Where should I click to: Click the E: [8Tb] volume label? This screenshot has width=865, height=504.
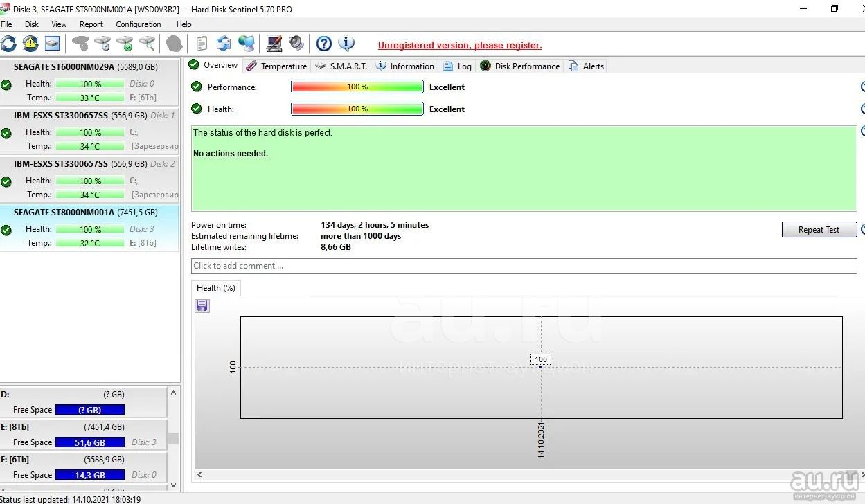(x=15, y=427)
